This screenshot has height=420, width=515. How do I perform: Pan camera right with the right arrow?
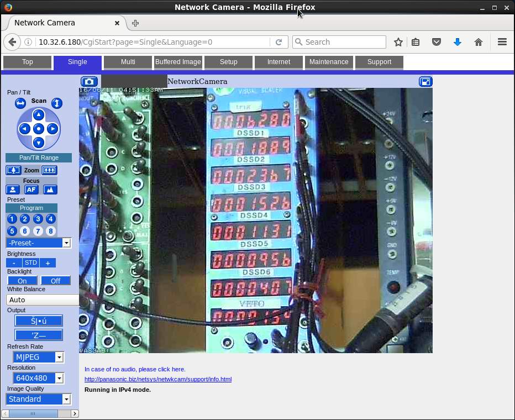click(52, 129)
